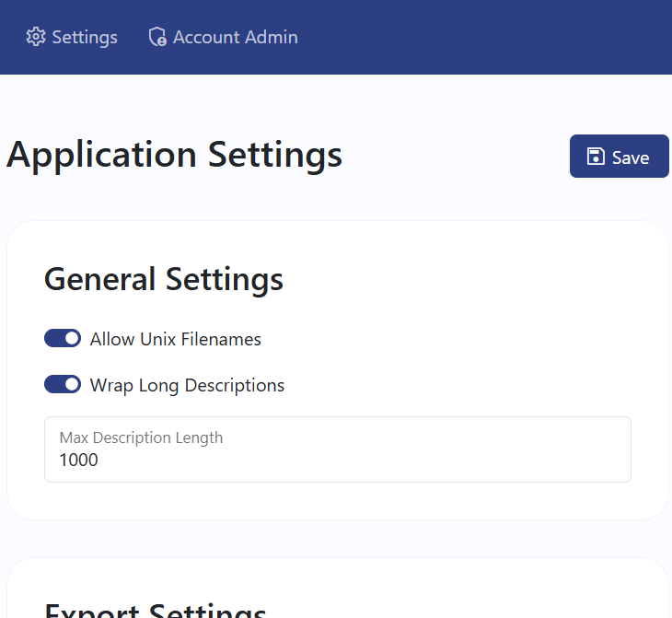Click the Save button's text label
Screen dimensions: 672x618
point(631,157)
